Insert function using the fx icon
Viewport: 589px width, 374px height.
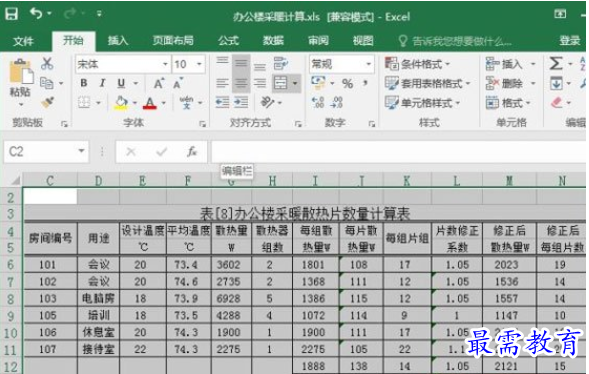coord(192,152)
